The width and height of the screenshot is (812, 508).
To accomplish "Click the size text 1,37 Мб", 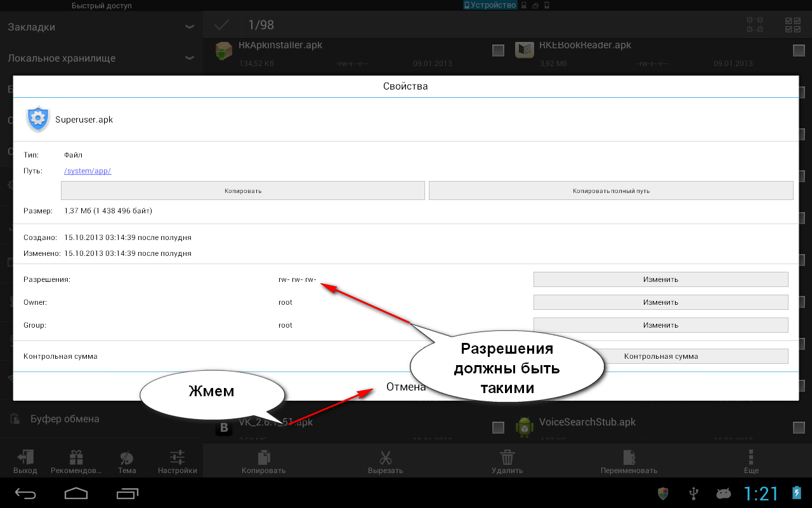I will coord(108,211).
